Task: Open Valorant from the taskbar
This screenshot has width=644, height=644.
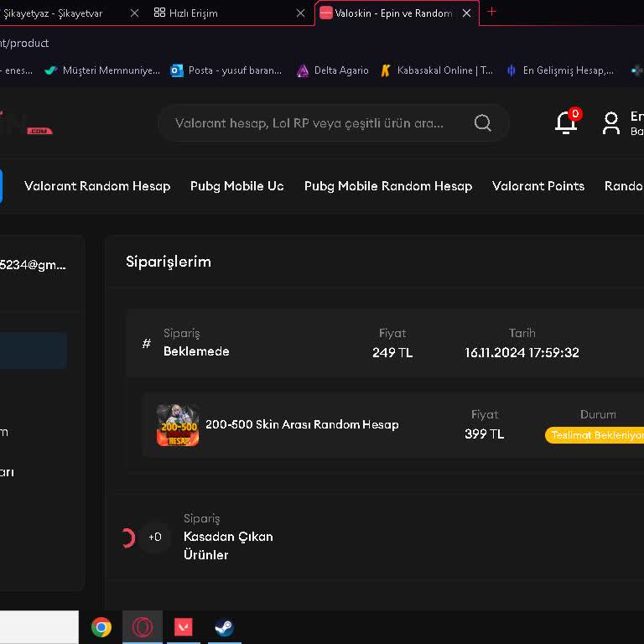Action: click(x=184, y=626)
